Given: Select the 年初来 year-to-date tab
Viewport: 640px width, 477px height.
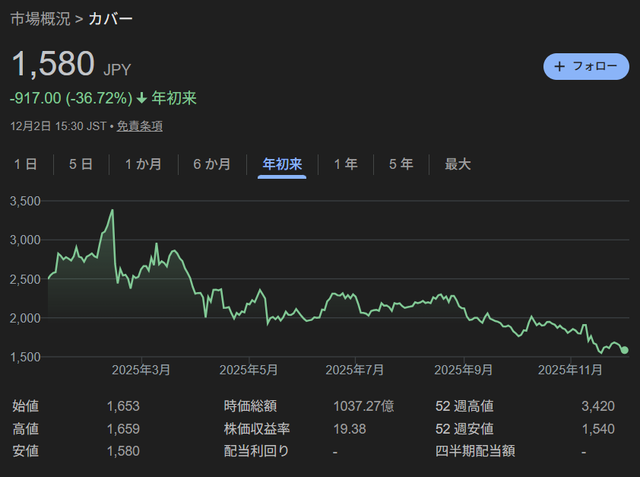Looking at the screenshot, I should [x=282, y=164].
